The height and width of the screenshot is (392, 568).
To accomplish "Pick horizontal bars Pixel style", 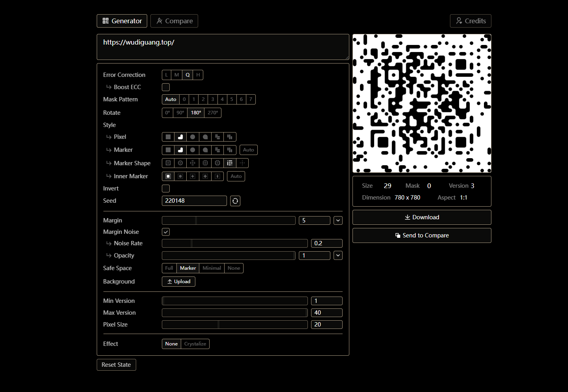I will (x=217, y=137).
